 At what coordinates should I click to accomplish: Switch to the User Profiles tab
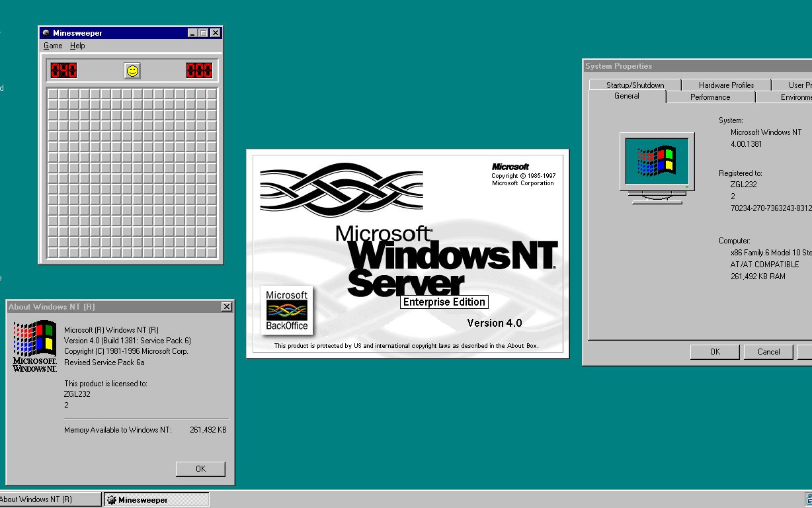click(x=797, y=85)
